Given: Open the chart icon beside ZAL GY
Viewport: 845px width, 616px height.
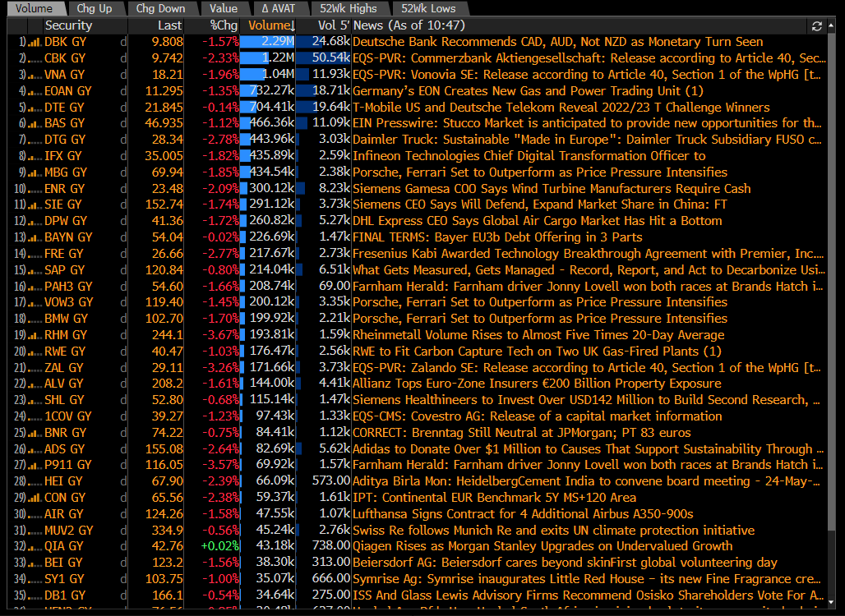Looking at the screenshot, I should click(35, 368).
